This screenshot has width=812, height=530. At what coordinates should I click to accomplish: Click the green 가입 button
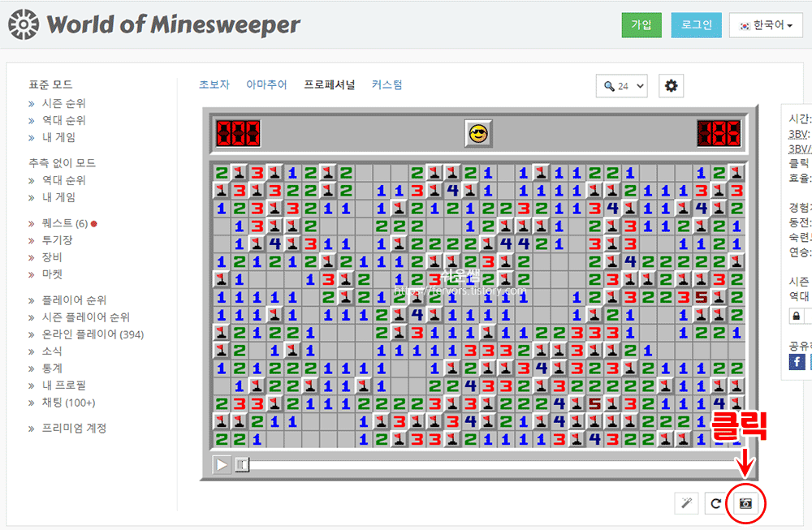pyautogui.click(x=641, y=25)
